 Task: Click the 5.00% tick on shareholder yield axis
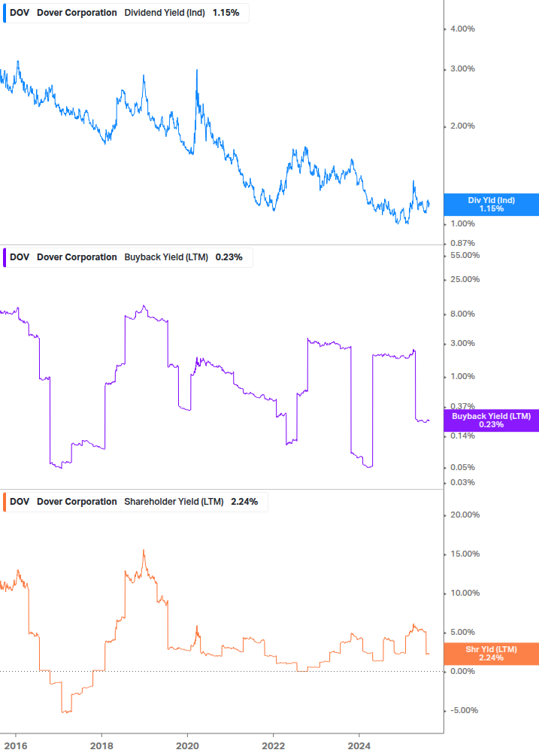point(462,632)
